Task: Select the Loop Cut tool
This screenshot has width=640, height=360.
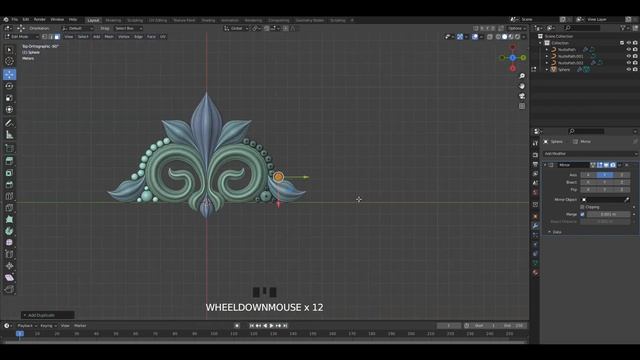Action: (9, 196)
